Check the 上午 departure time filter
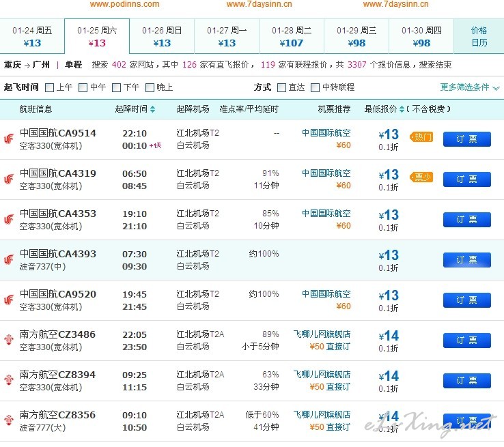The image size is (504, 447). (49, 87)
